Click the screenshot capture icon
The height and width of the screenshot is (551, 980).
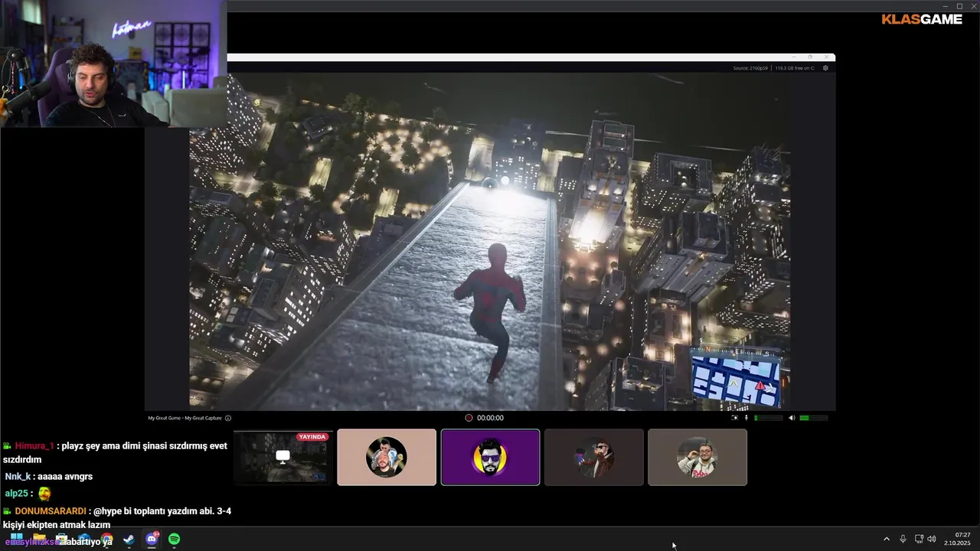pos(735,418)
